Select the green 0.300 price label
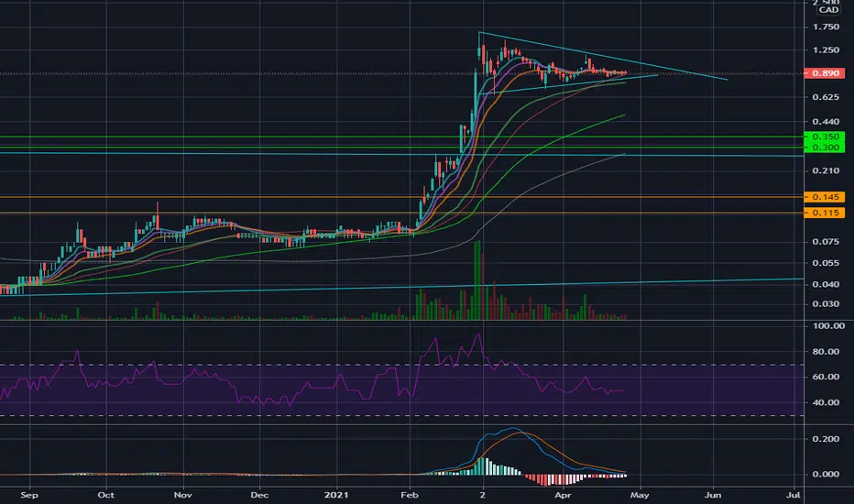 [825, 148]
